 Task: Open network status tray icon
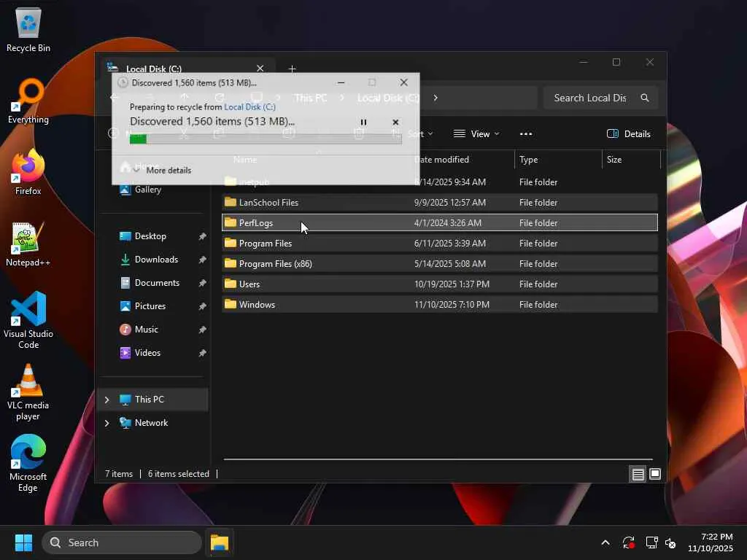coord(651,542)
